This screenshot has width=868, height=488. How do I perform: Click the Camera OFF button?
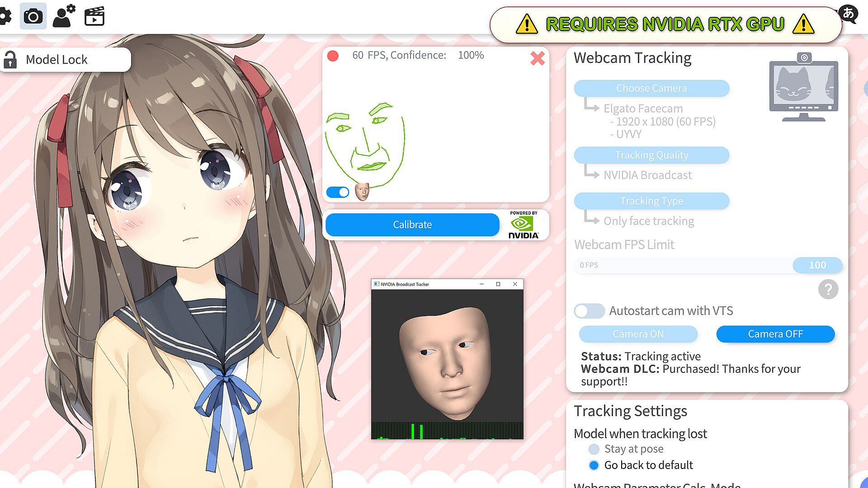click(775, 334)
